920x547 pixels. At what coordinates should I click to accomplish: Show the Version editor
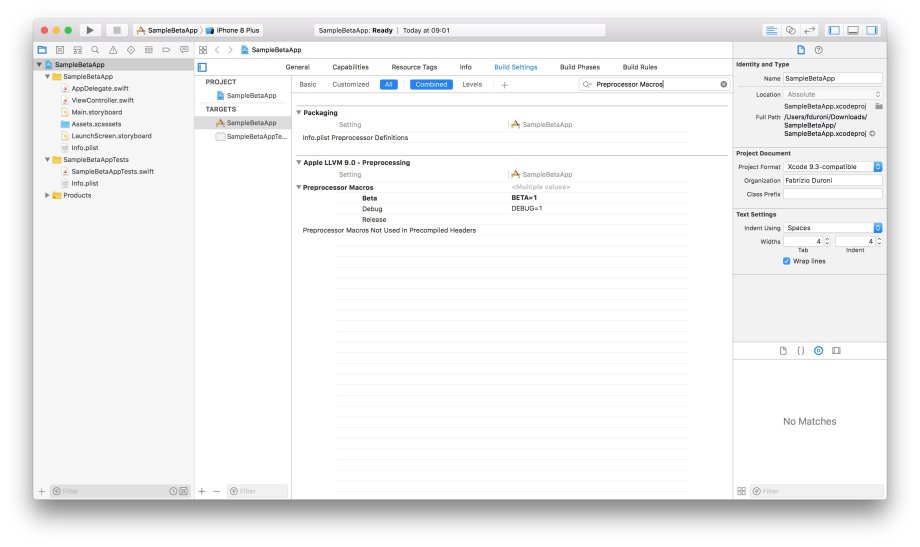coord(810,30)
